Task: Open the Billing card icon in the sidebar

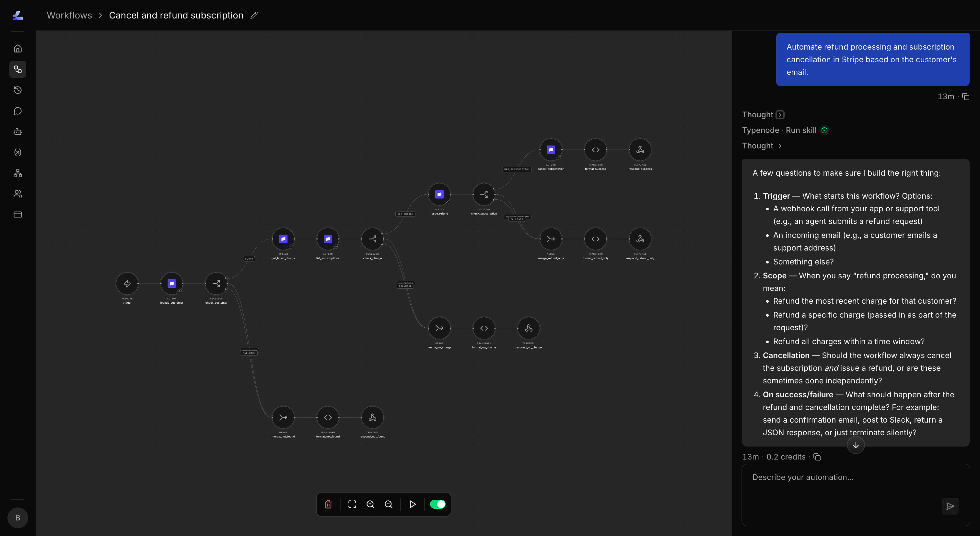Action: (x=18, y=214)
